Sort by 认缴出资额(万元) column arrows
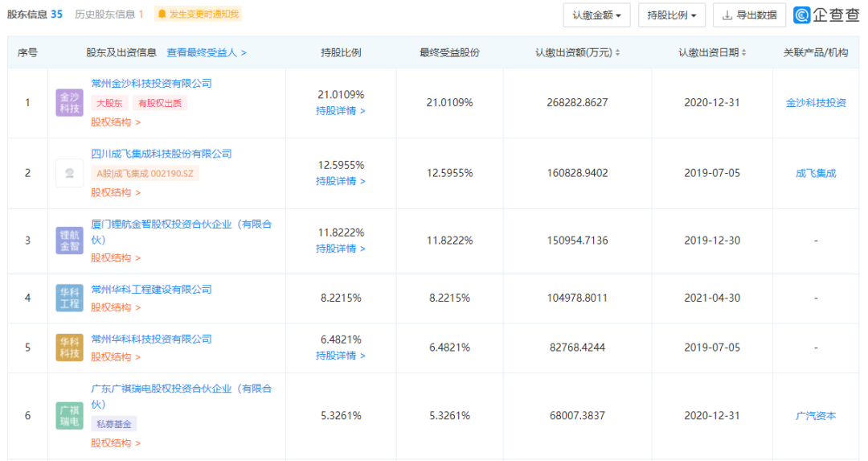The height and width of the screenshot is (461, 868). pos(618,52)
